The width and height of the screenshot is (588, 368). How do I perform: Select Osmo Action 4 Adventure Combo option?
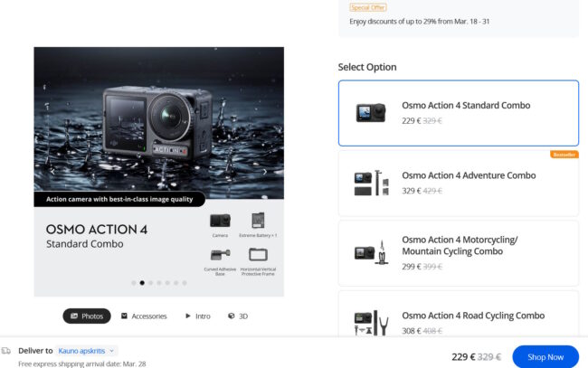pos(458,183)
